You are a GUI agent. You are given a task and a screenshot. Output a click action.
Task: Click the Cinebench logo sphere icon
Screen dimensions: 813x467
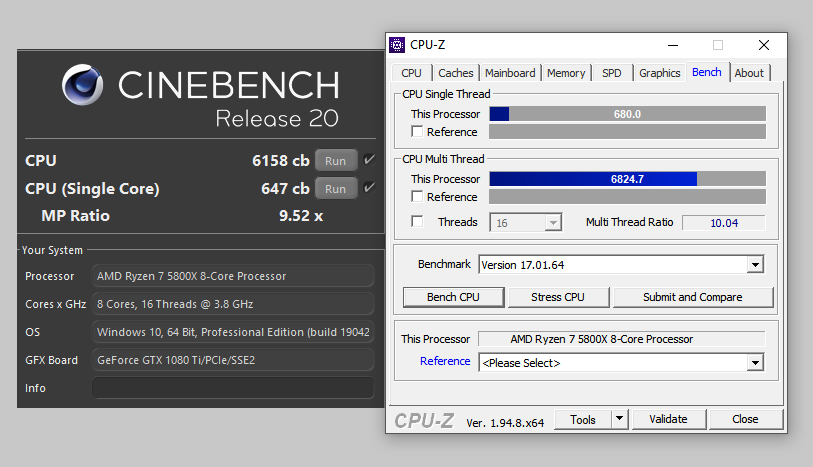[82, 85]
